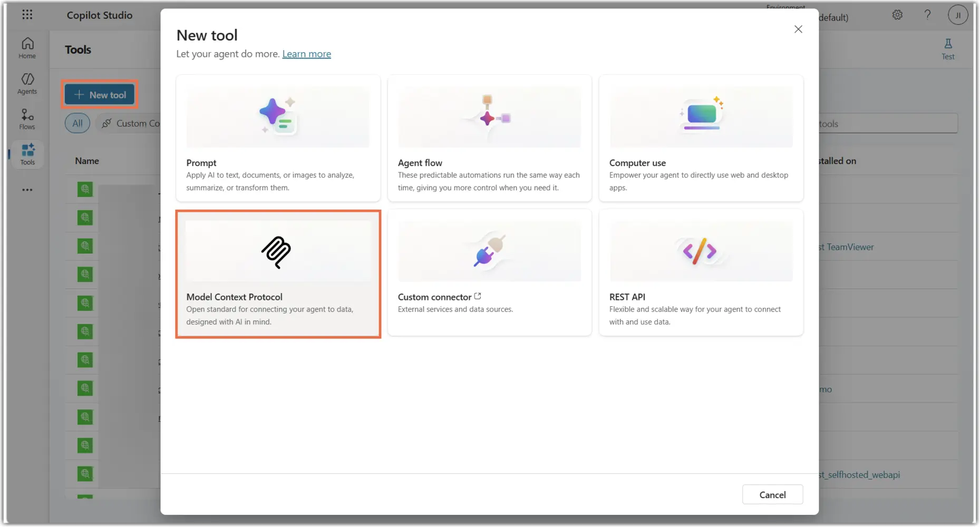Choose the Model Context Protocol title
This screenshot has width=980, height=527.
234,297
